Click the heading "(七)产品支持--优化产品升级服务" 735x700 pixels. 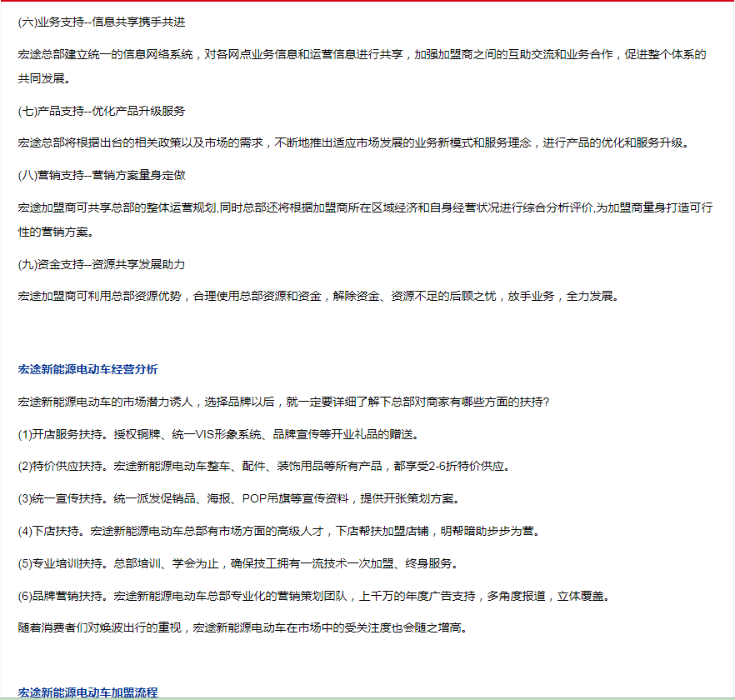pos(102,111)
